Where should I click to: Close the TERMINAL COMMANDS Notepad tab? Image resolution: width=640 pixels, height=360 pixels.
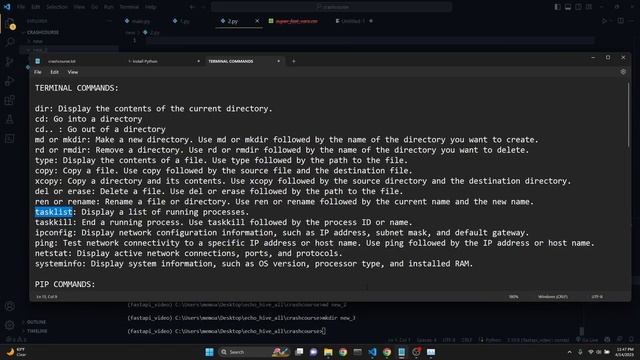(x=278, y=61)
